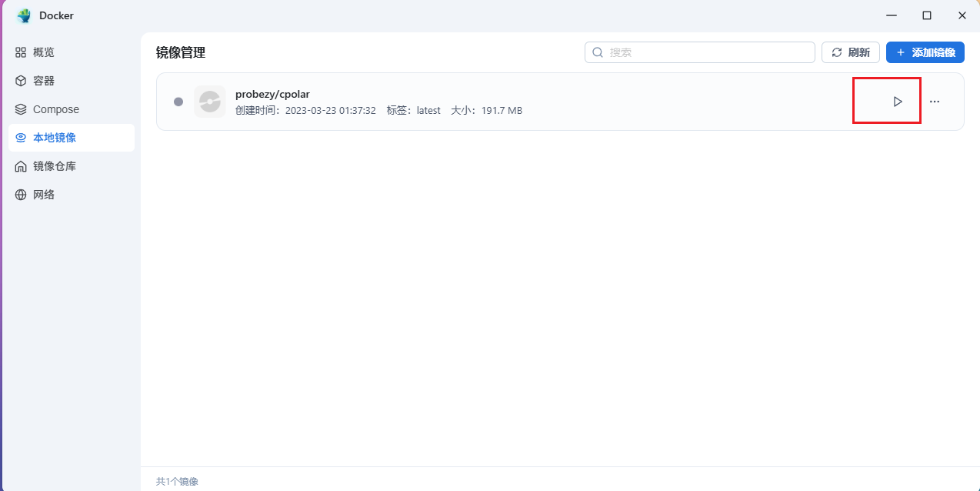Open the 镜像仓库 image registry

click(x=54, y=166)
